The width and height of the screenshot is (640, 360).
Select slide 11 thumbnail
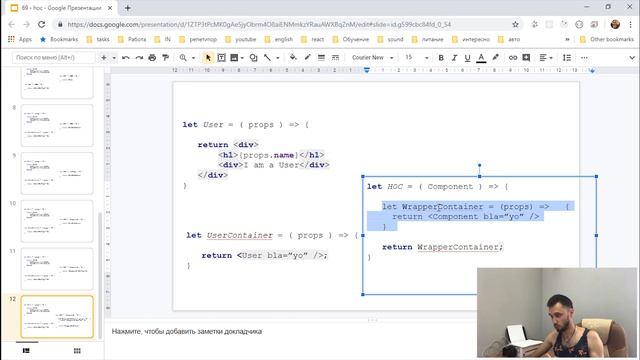57,269
